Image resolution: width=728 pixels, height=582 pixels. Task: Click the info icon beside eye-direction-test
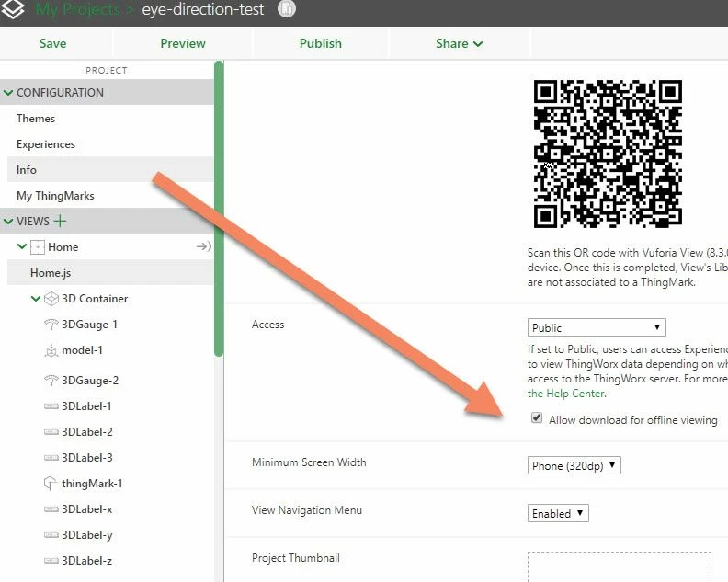[x=287, y=8]
